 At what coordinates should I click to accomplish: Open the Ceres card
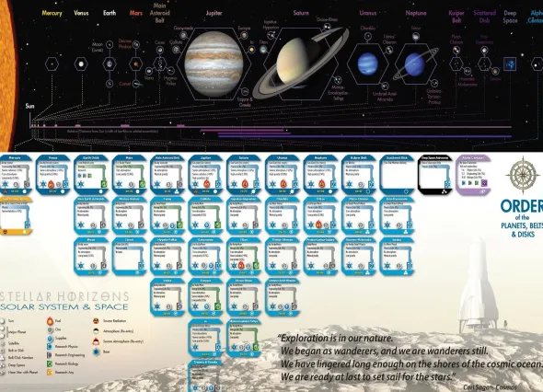[x=168, y=216]
